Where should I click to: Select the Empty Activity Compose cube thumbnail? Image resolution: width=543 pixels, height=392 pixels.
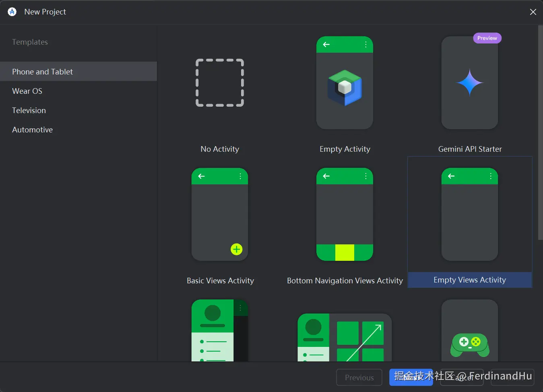tap(345, 83)
